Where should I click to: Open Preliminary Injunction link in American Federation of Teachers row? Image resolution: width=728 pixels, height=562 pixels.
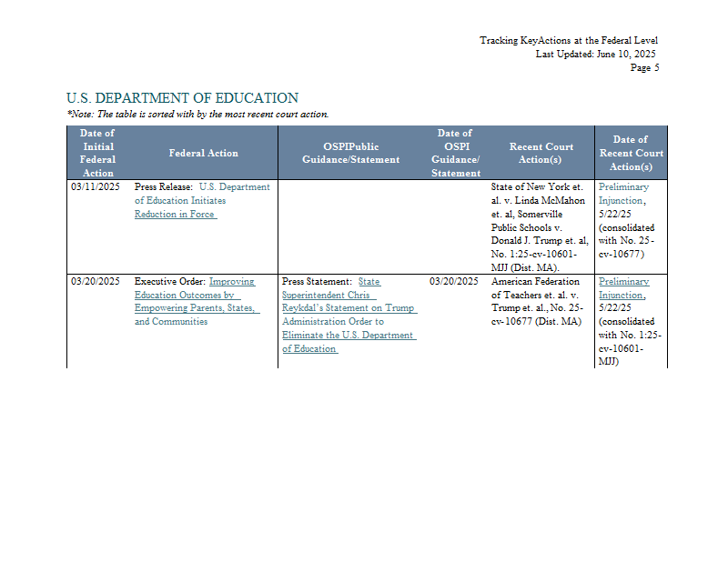tap(623, 287)
